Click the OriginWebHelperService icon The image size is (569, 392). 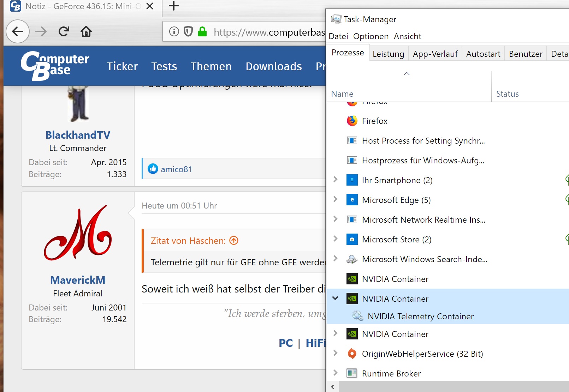click(x=352, y=354)
